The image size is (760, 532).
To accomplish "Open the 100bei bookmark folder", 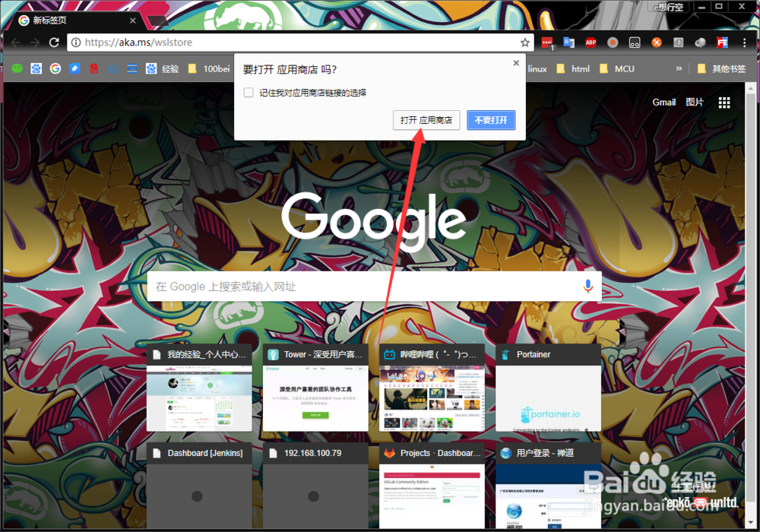I will pyautogui.click(x=210, y=69).
